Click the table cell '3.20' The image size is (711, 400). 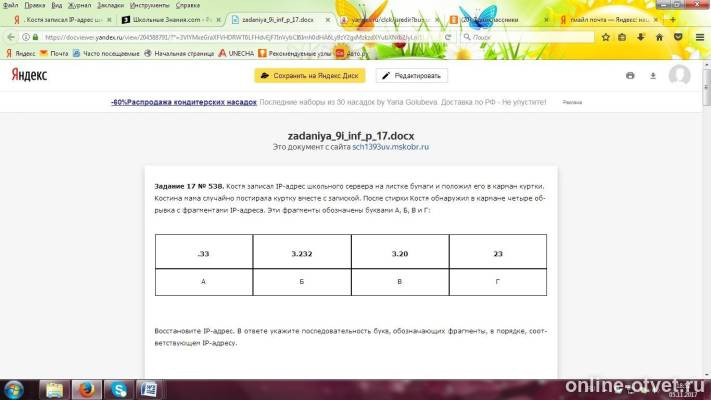(400, 252)
